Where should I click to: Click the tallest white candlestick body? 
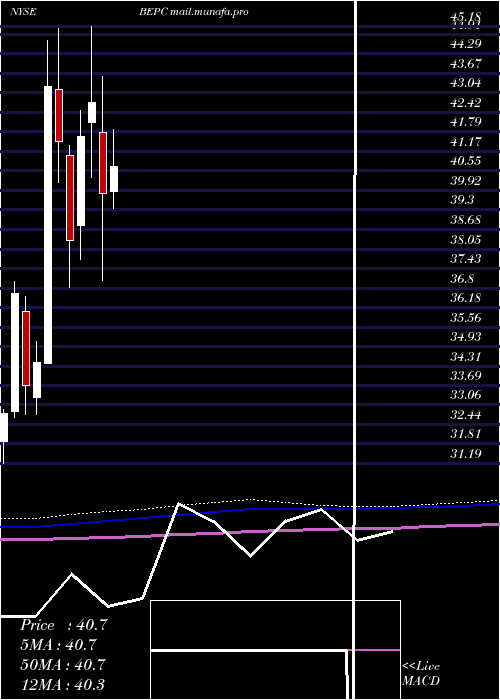coord(48,225)
